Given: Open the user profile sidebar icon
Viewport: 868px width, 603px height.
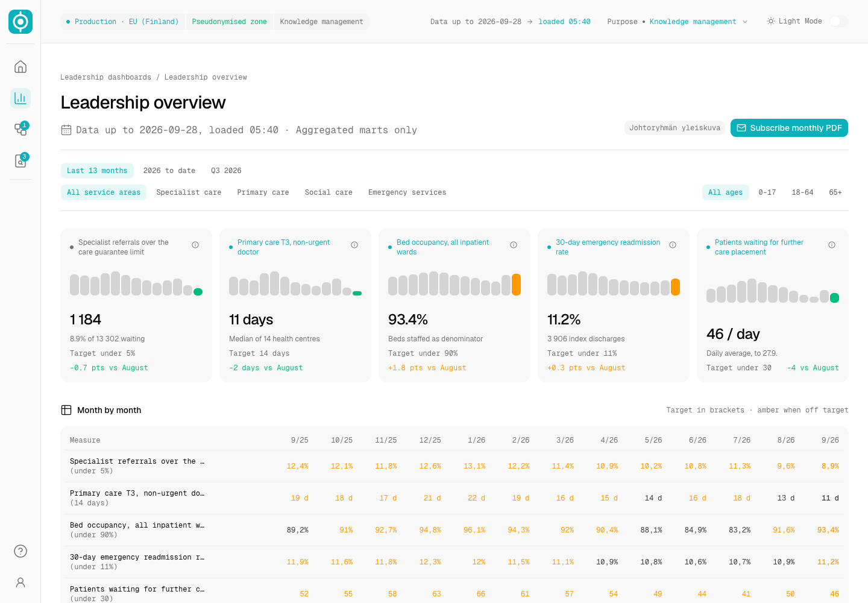Looking at the screenshot, I should (20, 582).
